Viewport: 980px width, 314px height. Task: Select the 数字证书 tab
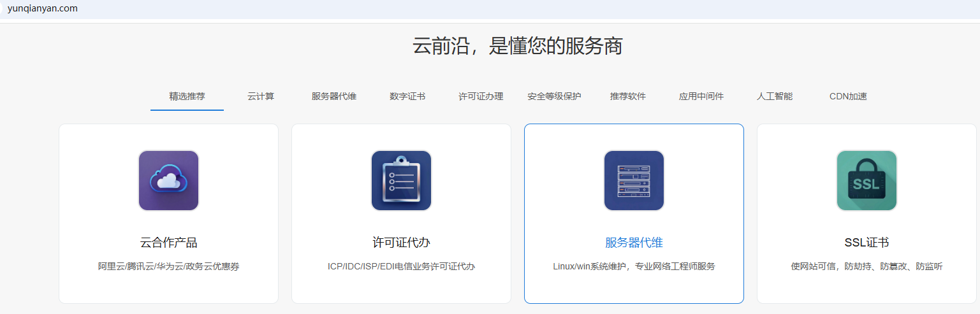[407, 97]
